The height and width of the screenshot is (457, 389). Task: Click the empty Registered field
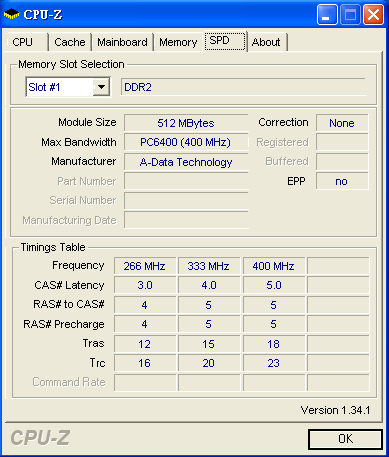[342, 142]
